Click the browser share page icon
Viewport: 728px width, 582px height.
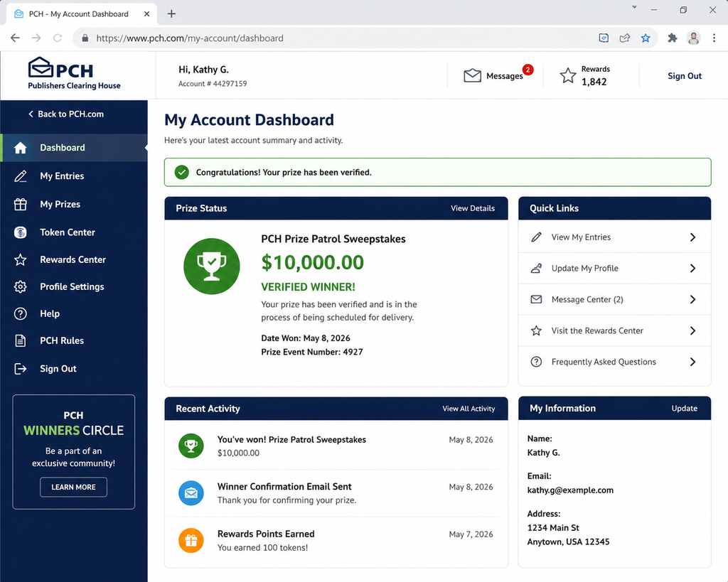point(625,38)
